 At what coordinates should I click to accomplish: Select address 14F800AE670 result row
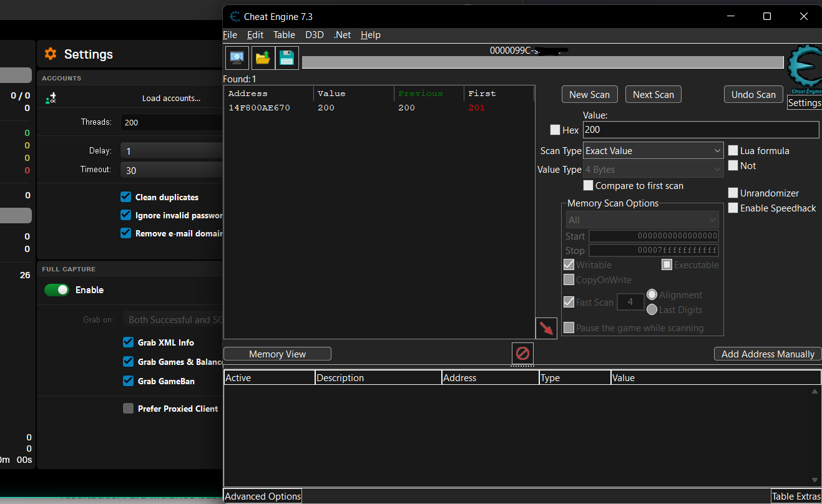[379, 108]
